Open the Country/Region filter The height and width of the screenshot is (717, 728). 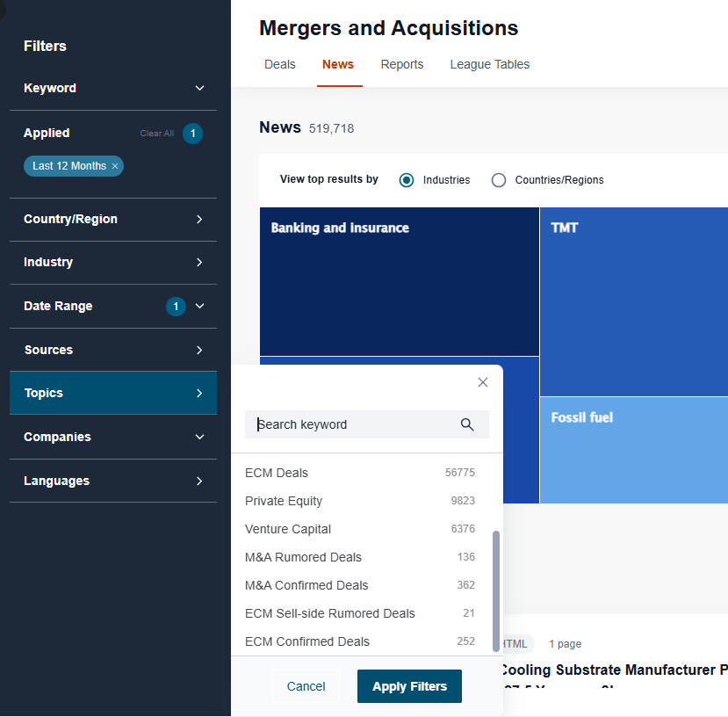tap(199, 219)
